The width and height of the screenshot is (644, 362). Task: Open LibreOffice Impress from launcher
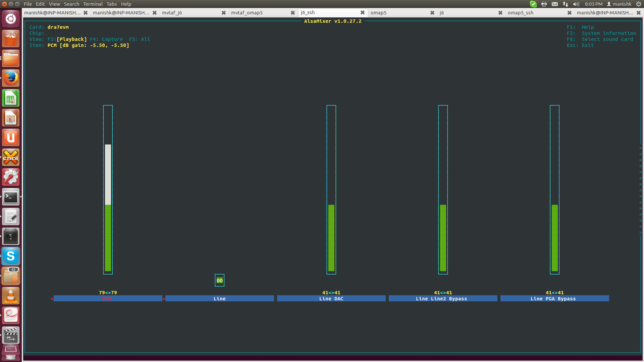[x=11, y=118]
